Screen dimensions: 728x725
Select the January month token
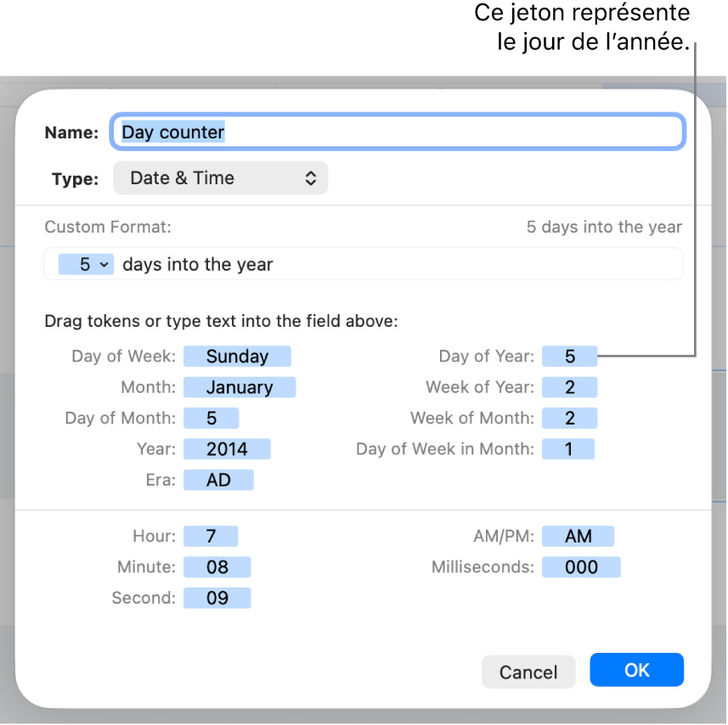coord(240,386)
